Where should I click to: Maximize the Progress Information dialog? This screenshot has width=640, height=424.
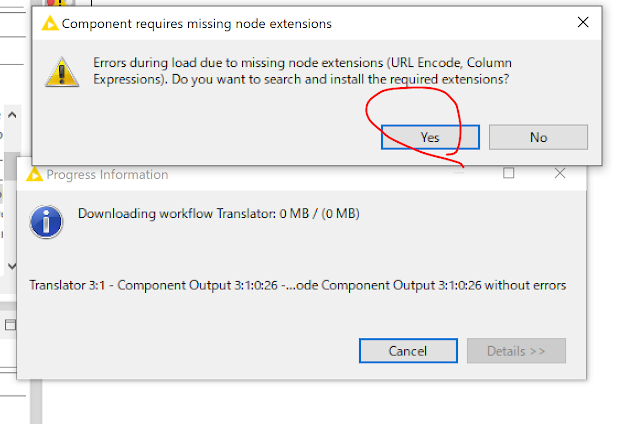(x=509, y=174)
